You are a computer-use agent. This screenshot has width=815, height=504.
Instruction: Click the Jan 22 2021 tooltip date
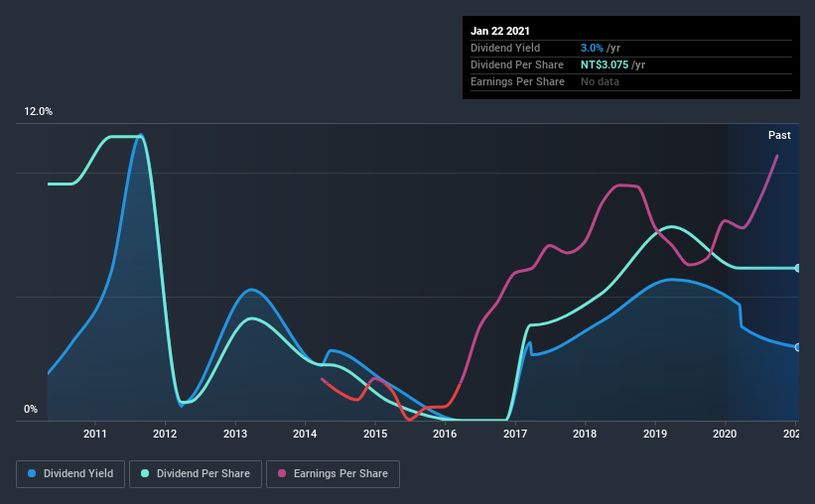pos(500,31)
